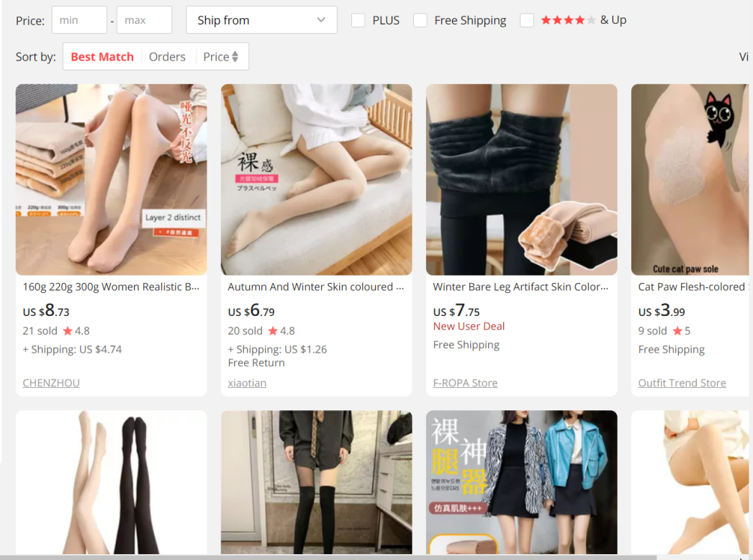This screenshot has width=753, height=560.
Task: Visit the Outfit Trend Store link
Action: [682, 383]
